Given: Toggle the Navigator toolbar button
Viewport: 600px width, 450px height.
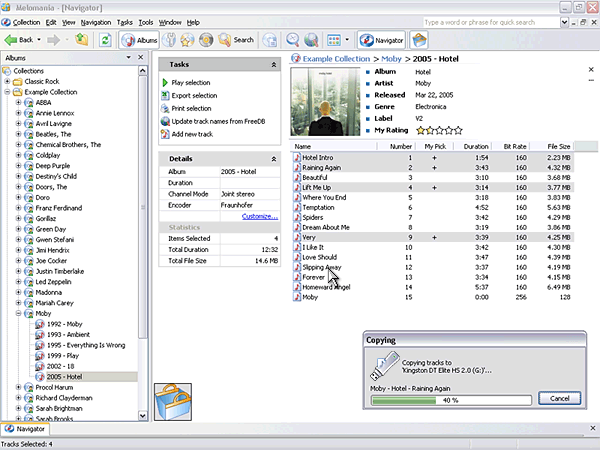Looking at the screenshot, I should [382, 40].
